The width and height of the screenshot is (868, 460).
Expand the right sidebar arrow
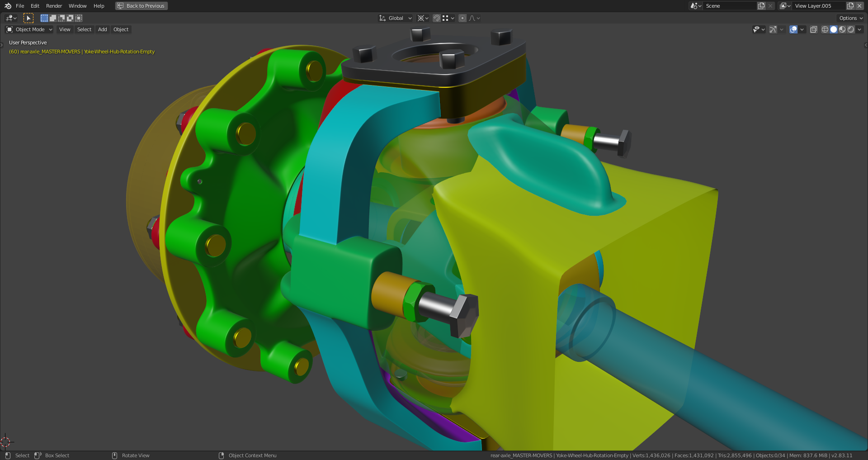[866, 45]
